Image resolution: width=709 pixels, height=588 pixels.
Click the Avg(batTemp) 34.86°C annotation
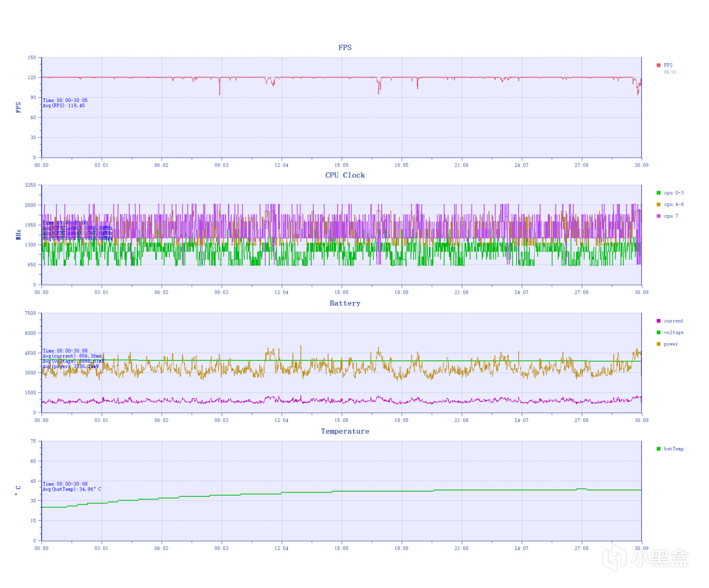[x=72, y=489]
